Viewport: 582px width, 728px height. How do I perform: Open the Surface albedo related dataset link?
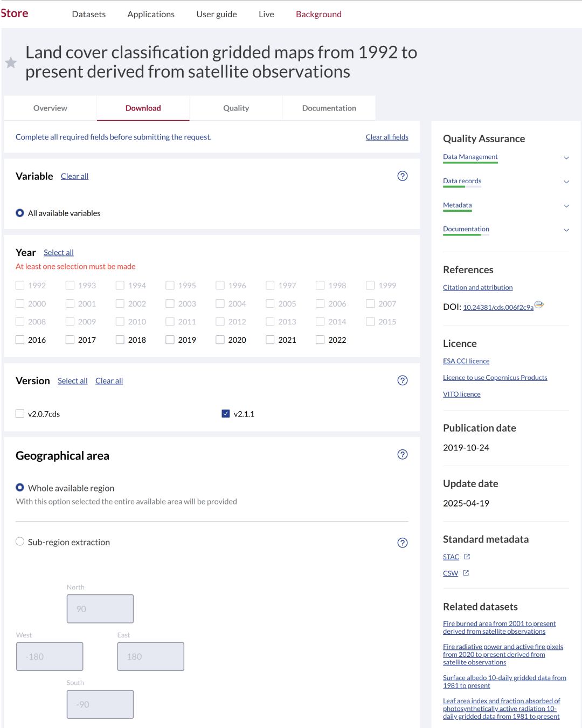click(504, 682)
